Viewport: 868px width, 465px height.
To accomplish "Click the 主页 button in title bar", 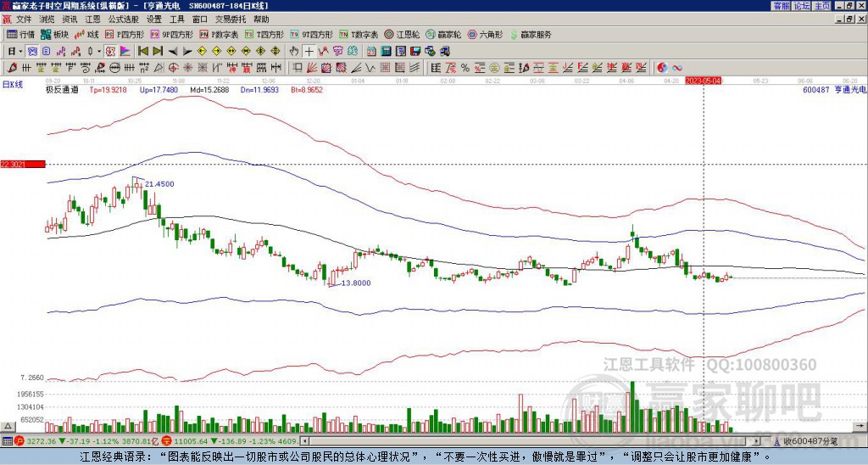I will click(x=821, y=6).
